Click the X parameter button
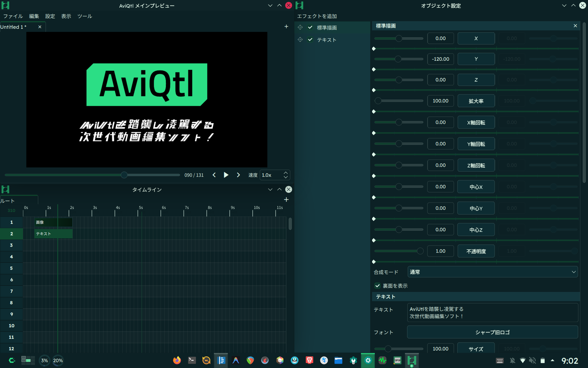 click(x=476, y=38)
